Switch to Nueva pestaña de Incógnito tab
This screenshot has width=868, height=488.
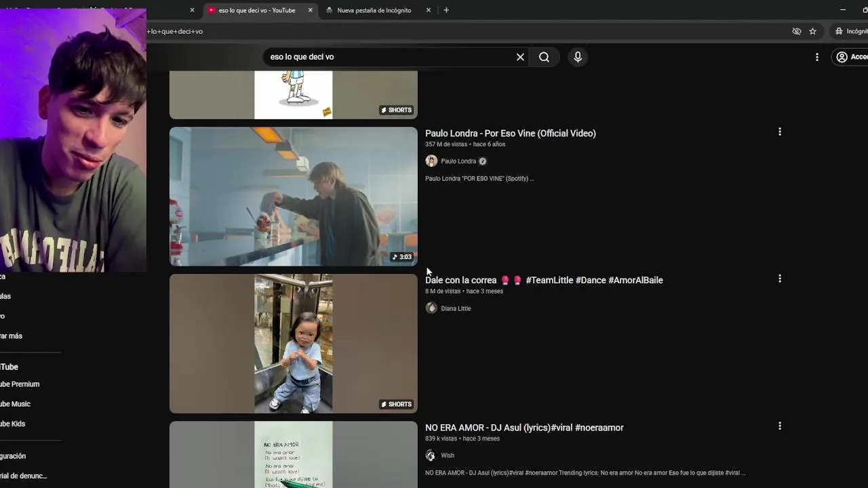pyautogui.click(x=374, y=10)
